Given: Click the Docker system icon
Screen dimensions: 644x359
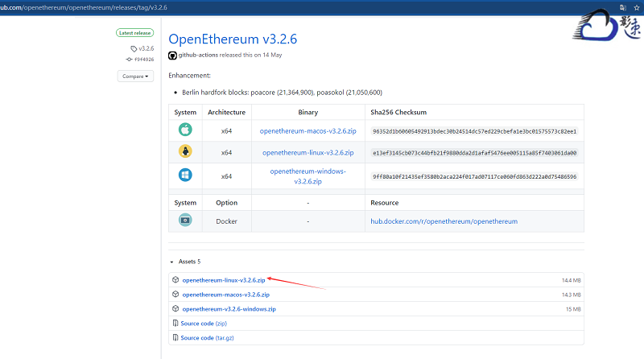Looking at the screenshot, I should click(185, 221).
